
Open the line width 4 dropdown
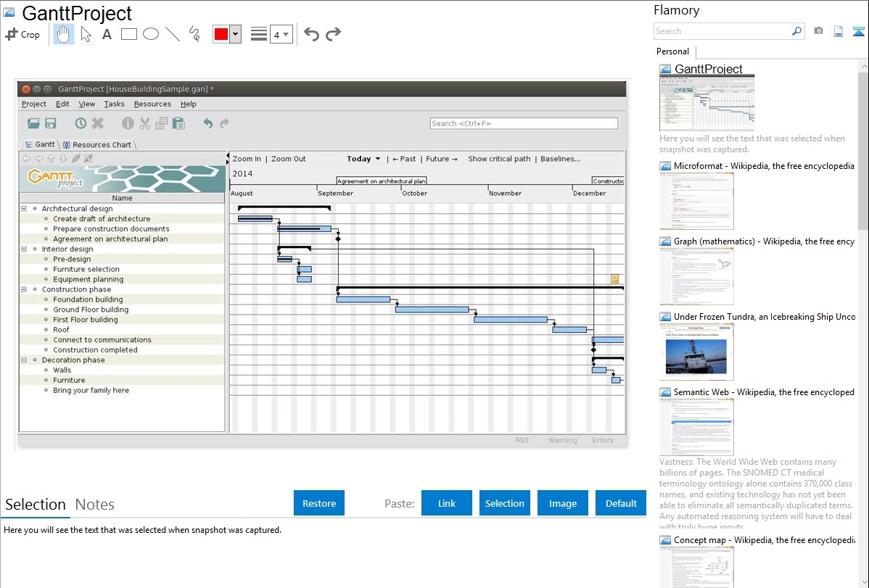click(281, 35)
